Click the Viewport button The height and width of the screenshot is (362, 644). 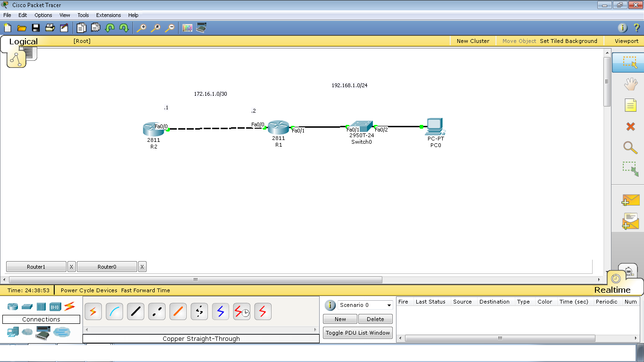tap(627, 41)
